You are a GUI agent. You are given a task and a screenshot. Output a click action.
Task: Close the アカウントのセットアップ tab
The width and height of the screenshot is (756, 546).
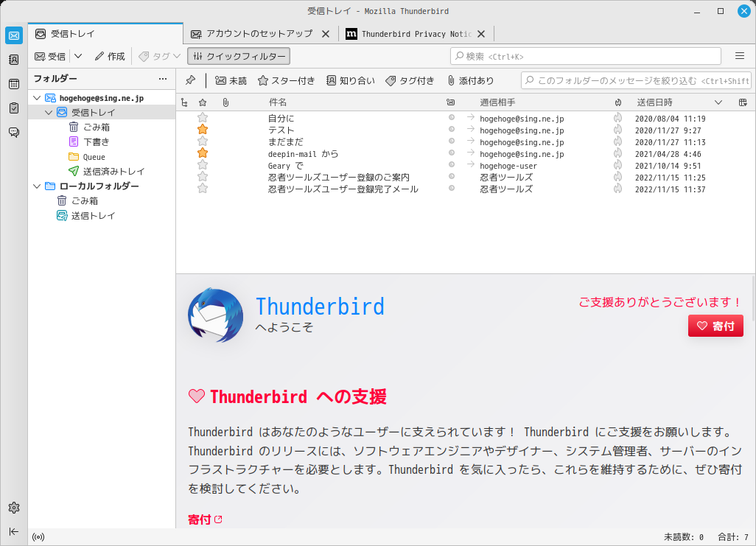(x=326, y=34)
